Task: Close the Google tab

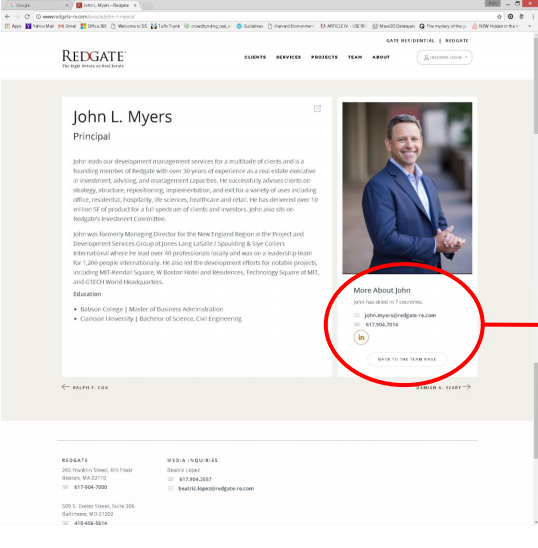Action: point(67,5)
